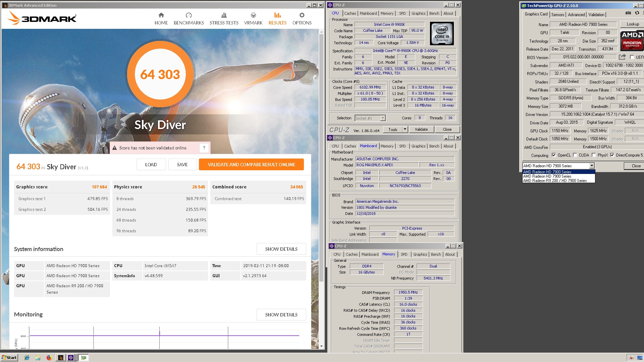Open the Tools dropdown arrow in CPU-Z
The height and width of the screenshot is (362, 644).
(405, 129)
